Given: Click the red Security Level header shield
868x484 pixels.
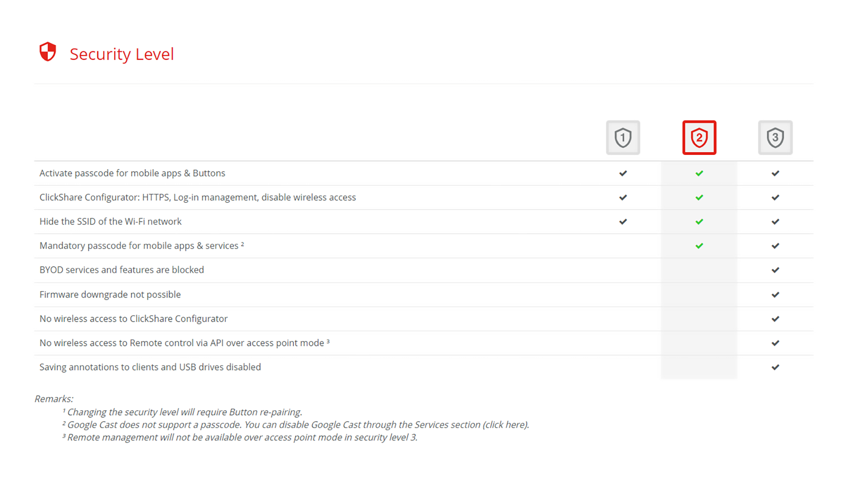Looking at the screenshot, I should pos(48,52).
